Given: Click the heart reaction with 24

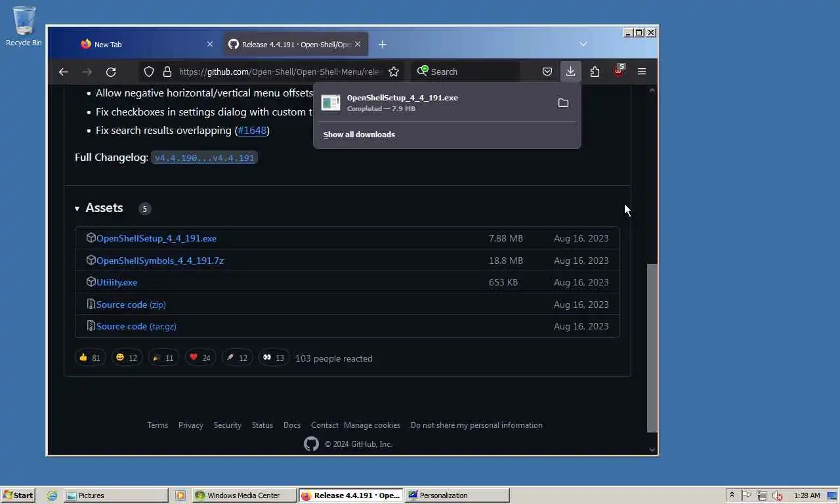Looking at the screenshot, I should [x=200, y=358].
